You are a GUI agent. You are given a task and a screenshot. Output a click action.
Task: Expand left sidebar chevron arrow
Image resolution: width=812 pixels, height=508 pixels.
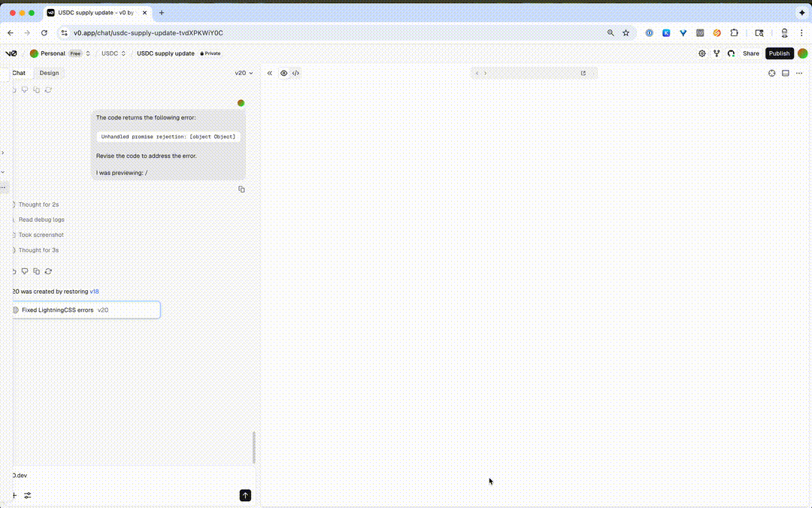point(2,153)
